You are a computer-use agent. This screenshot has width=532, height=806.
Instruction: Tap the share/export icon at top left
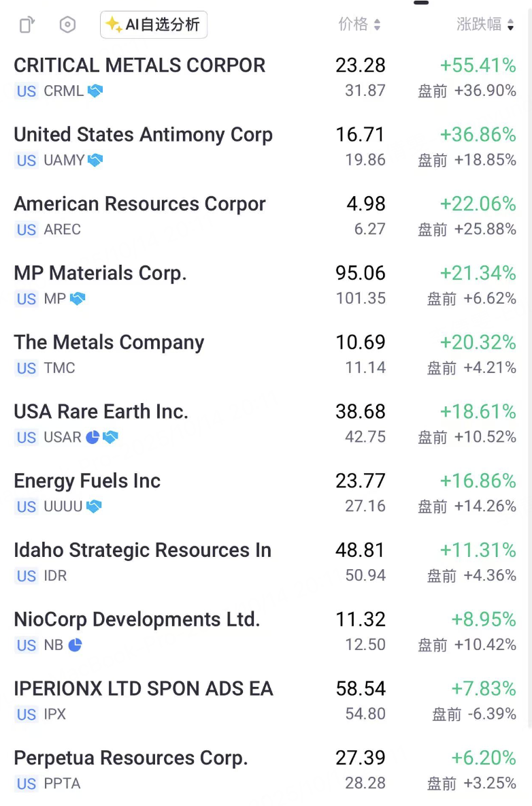[27, 25]
